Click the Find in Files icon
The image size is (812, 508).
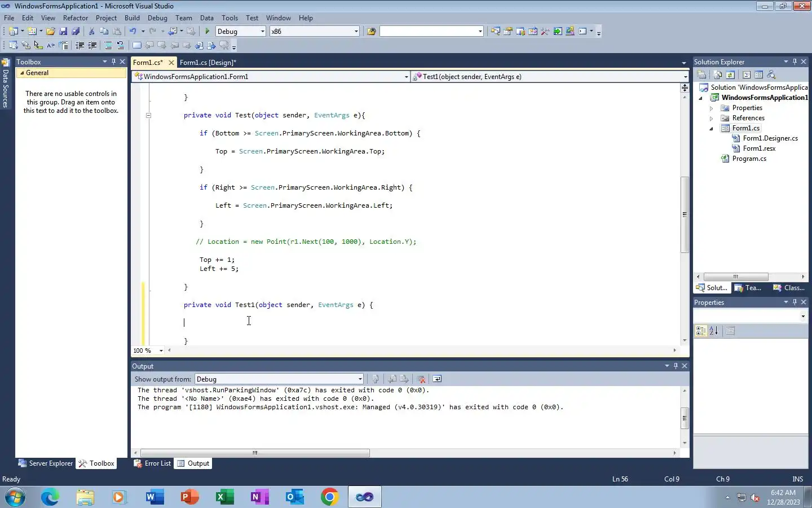point(371,31)
